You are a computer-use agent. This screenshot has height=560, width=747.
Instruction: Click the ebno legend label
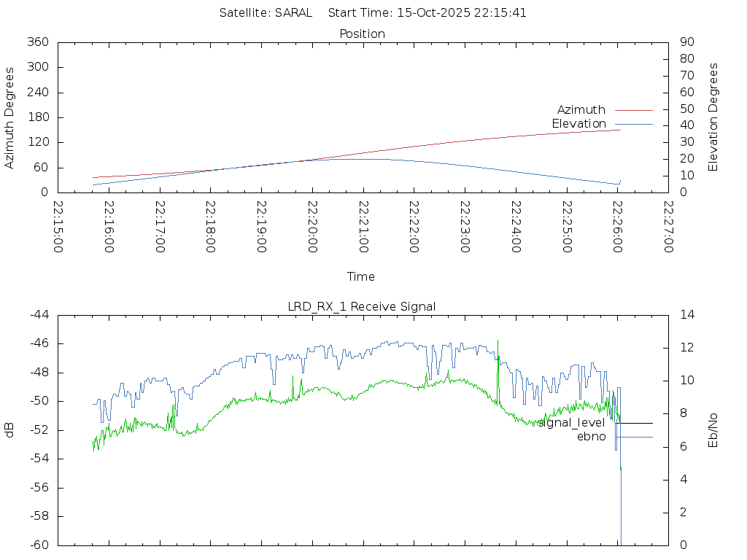(x=591, y=437)
